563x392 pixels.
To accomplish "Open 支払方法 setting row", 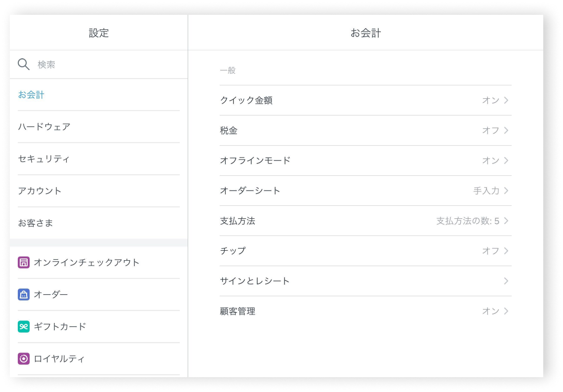I will click(365, 221).
